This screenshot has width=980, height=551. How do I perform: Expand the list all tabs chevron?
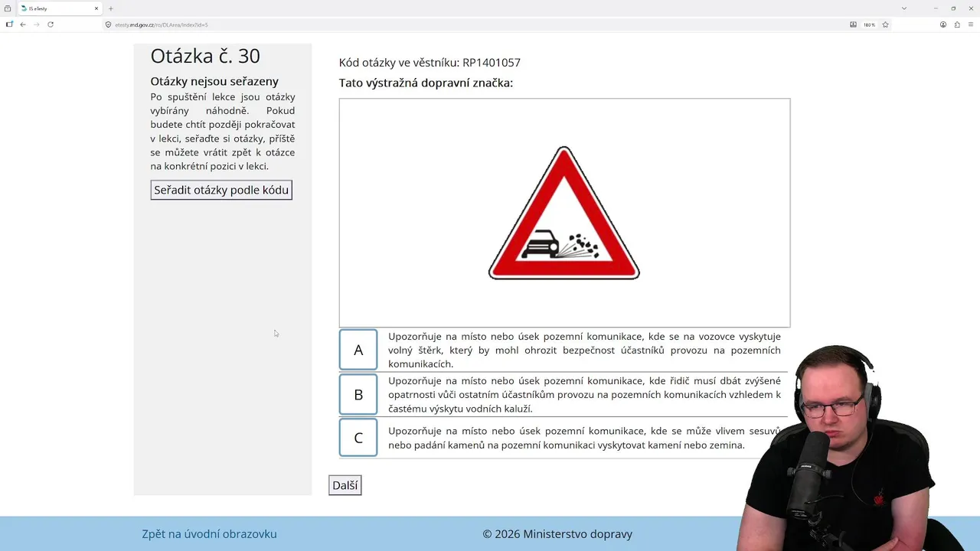click(x=904, y=8)
